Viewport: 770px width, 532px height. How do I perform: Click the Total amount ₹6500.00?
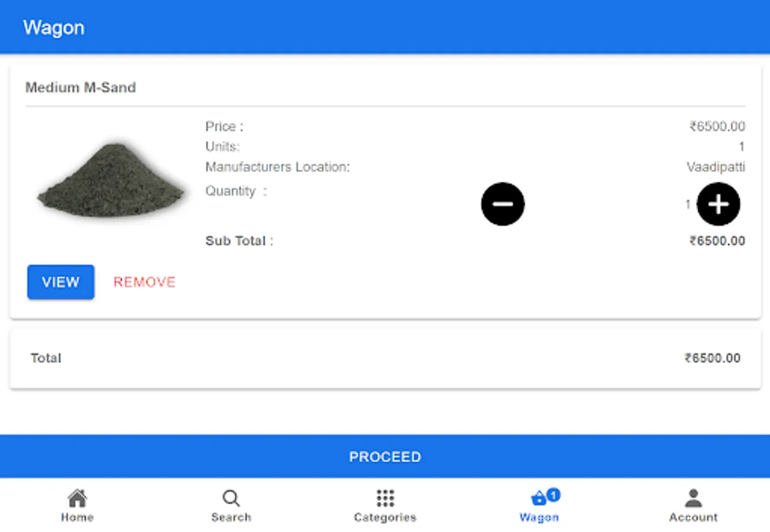713,358
